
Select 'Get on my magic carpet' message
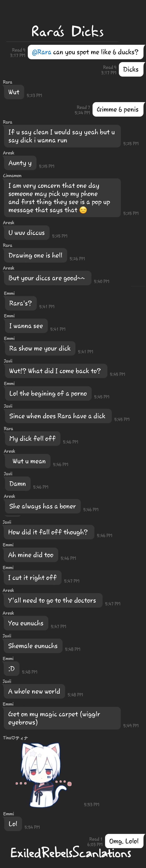62,718
